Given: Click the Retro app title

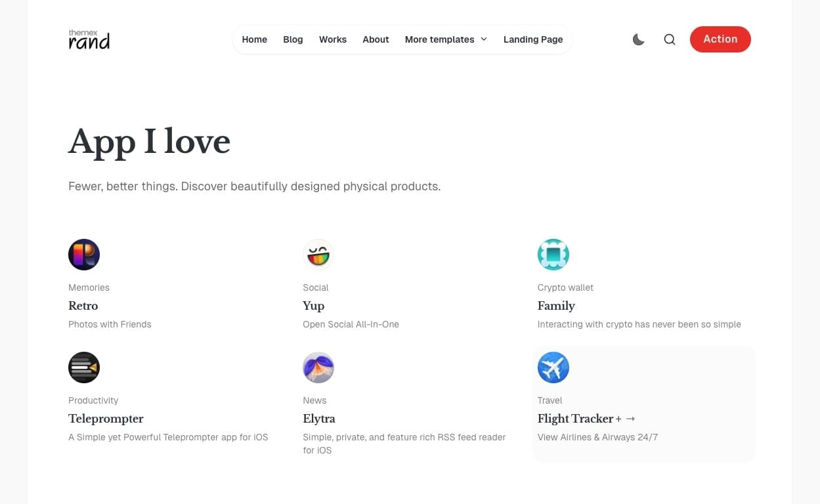Looking at the screenshot, I should [x=83, y=306].
